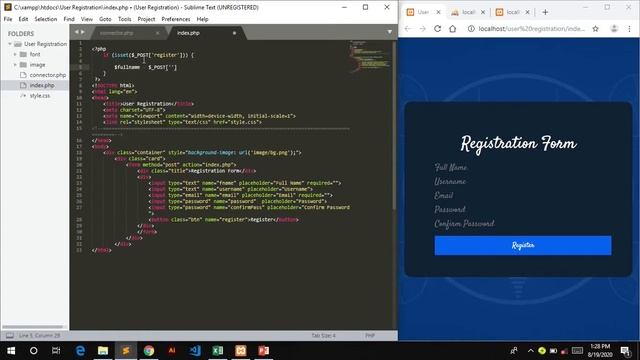Viewport: 640px width, 360px height.
Task: Click the blue Register button
Action: pyautogui.click(x=523, y=245)
